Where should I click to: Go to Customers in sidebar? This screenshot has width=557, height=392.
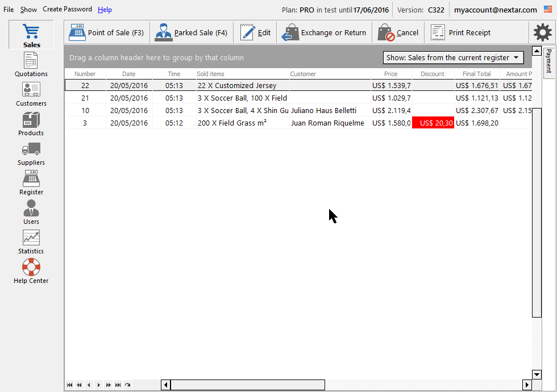pos(31,94)
